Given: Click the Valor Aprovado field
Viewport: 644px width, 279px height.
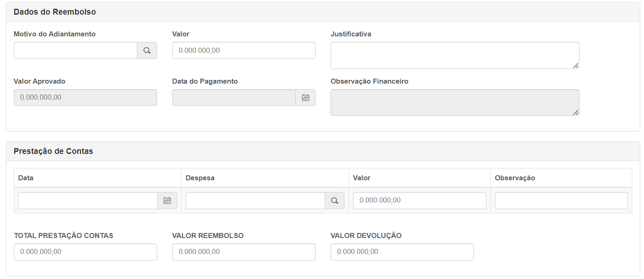Looking at the screenshot, I should pos(85,97).
